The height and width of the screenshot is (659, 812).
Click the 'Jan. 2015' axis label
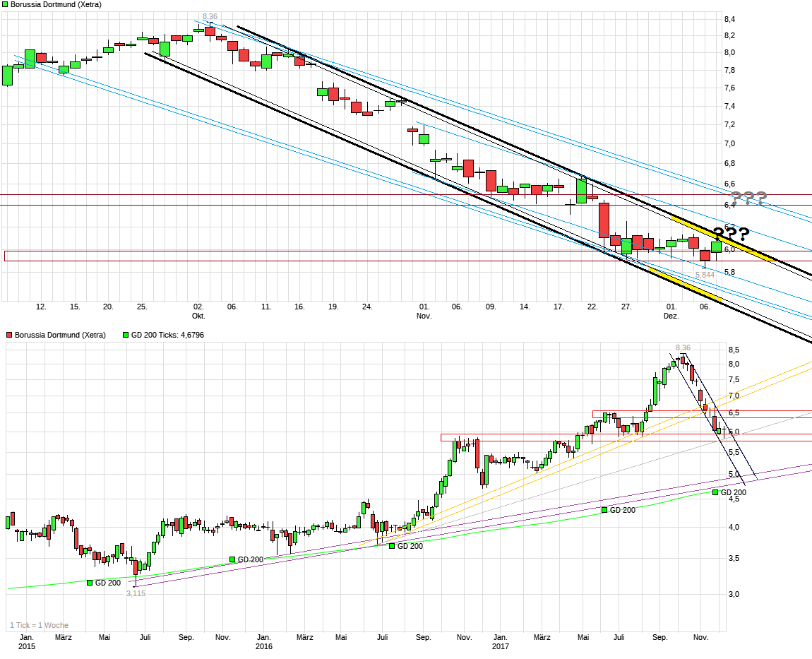click(x=26, y=642)
